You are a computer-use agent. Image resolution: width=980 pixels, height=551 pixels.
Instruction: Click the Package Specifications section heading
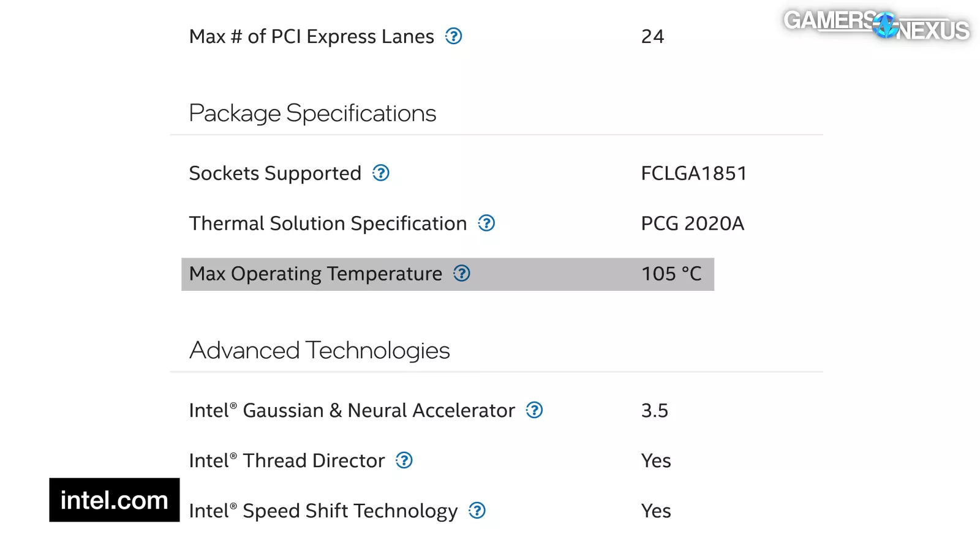click(312, 113)
